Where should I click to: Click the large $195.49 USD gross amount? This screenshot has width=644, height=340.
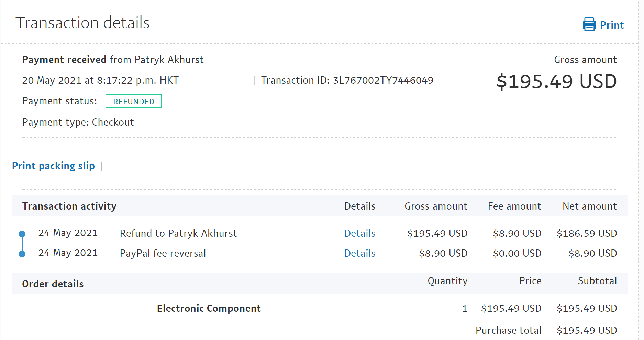point(556,82)
